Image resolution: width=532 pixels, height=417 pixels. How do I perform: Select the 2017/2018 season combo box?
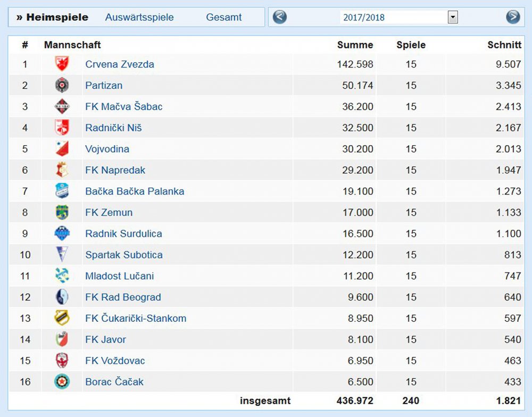[x=399, y=17]
